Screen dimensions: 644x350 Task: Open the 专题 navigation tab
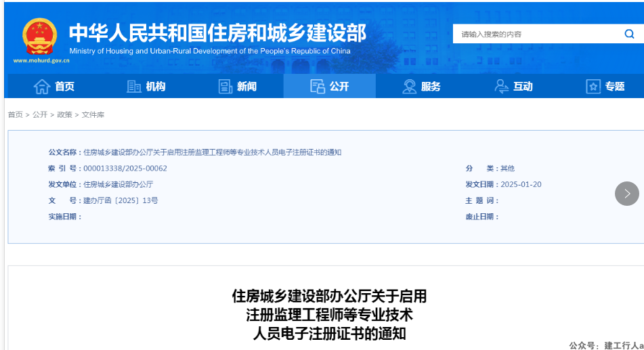click(605, 86)
